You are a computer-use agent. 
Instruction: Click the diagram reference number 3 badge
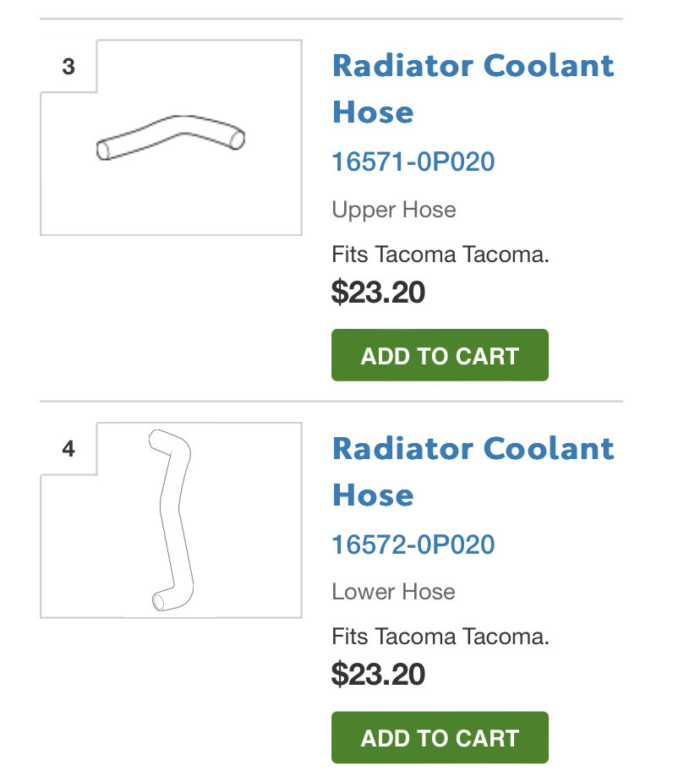tap(68, 66)
